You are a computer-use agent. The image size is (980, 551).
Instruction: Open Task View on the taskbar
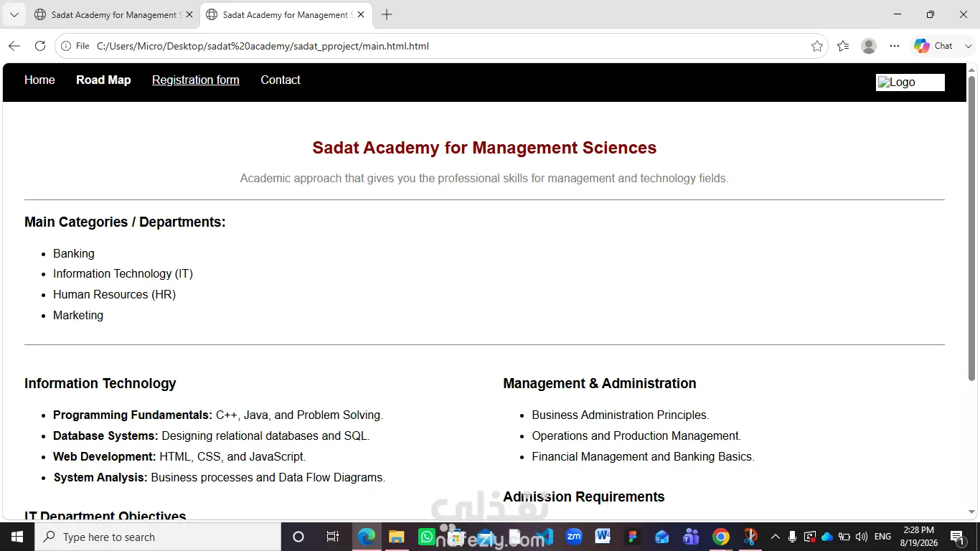[333, 537]
